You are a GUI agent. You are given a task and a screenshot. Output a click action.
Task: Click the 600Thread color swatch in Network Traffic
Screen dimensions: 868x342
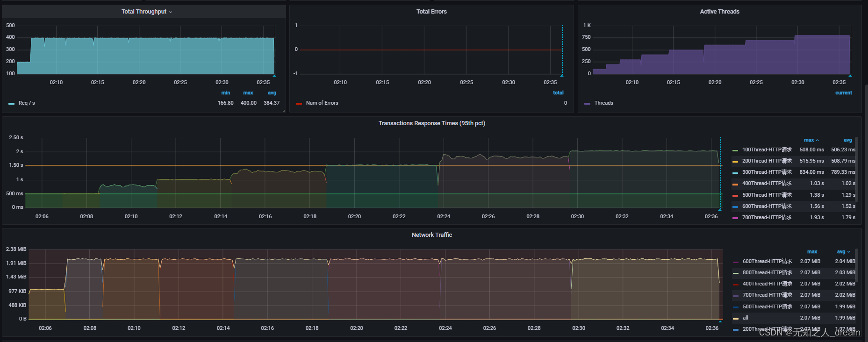pyautogui.click(x=736, y=262)
